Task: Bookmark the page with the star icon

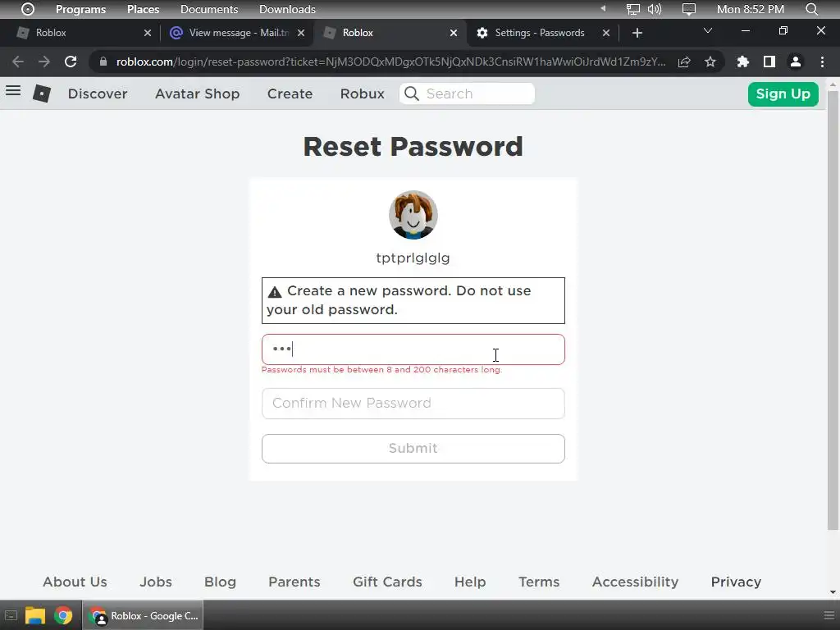Action: pyautogui.click(x=710, y=62)
